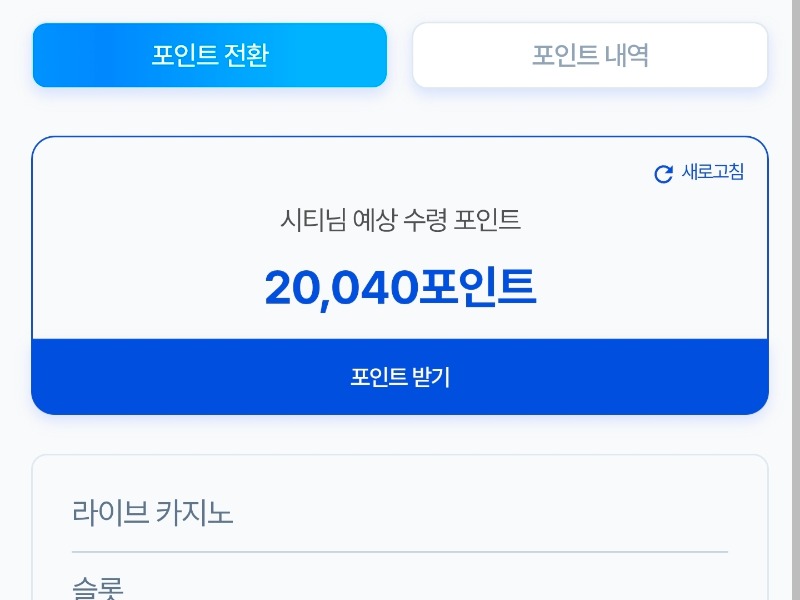This screenshot has height=600, width=800.
Task: Click the word 받기 on the blue button
Action: [432, 377]
